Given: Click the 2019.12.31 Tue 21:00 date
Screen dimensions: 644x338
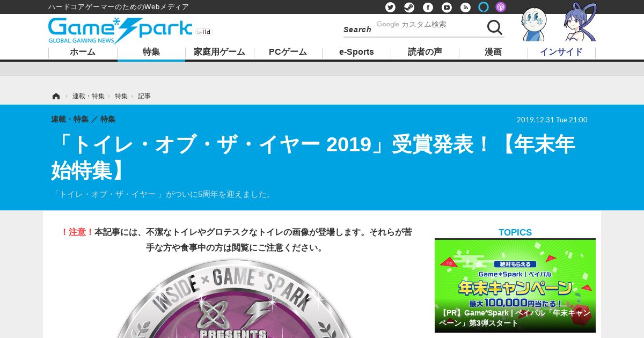Looking at the screenshot, I should coord(552,120).
